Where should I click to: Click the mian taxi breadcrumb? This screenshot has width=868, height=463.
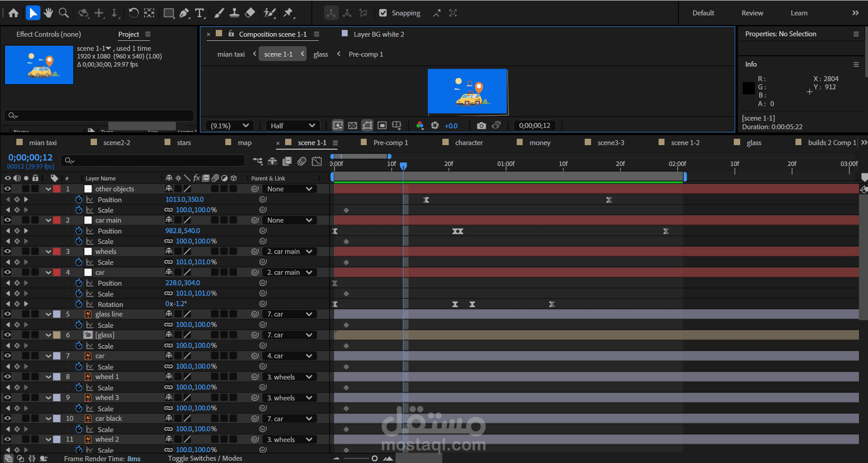(231, 54)
